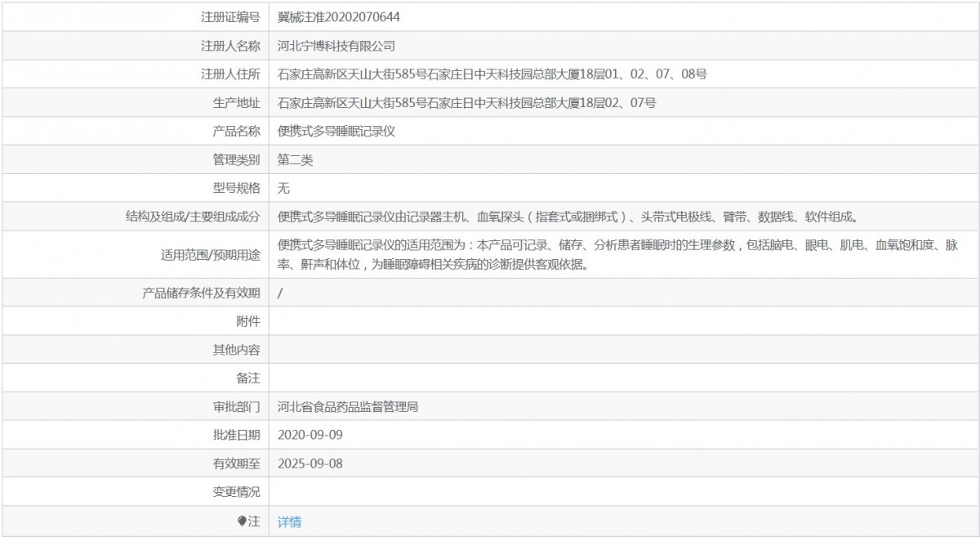The image size is (980, 537).
Task: Click the 产品名称 label cell
Action: [x=135, y=131]
